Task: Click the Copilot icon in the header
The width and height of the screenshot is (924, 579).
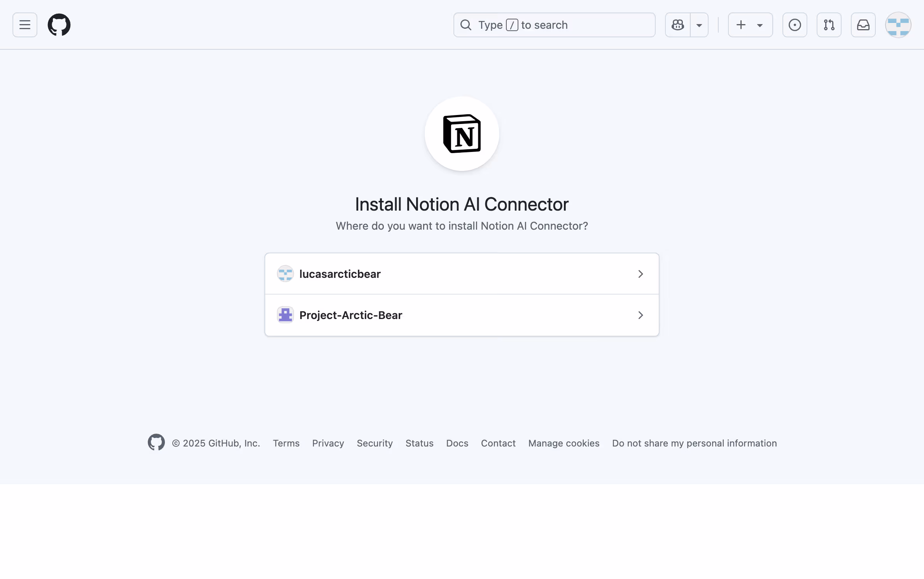Action: (x=677, y=25)
